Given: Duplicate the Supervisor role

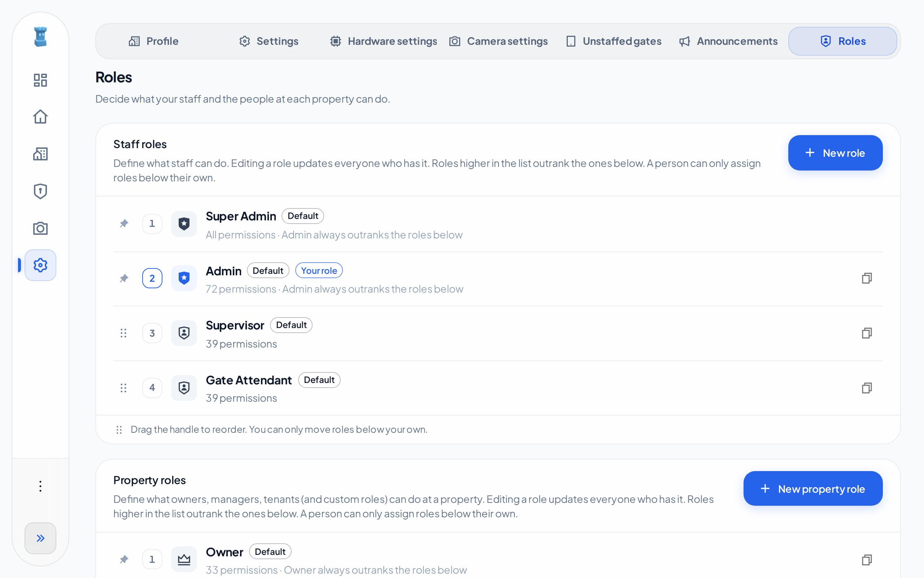Looking at the screenshot, I should tap(866, 333).
